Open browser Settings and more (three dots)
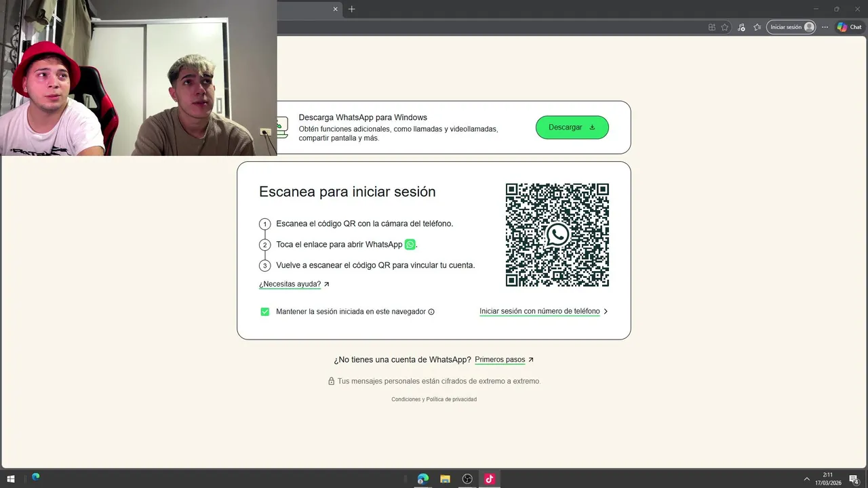Screen dimensions: 868x488 tap(825, 27)
